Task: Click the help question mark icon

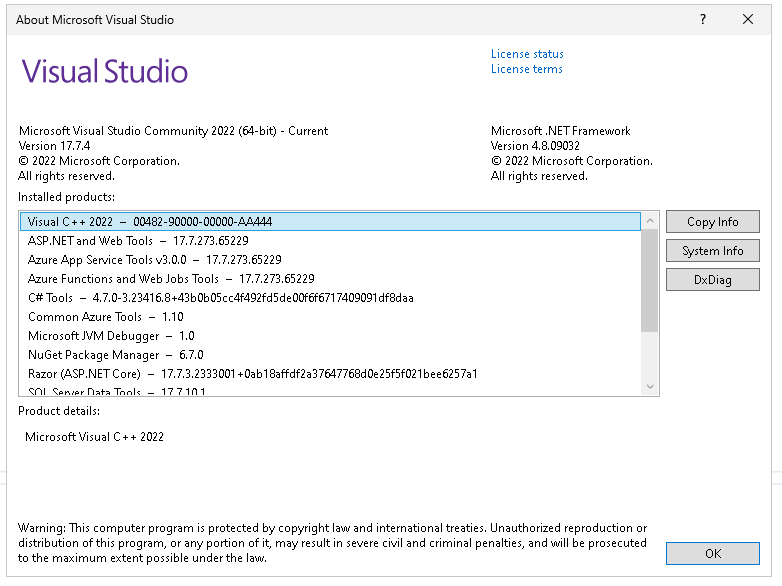Action: pyautogui.click(x=703, y=19)
